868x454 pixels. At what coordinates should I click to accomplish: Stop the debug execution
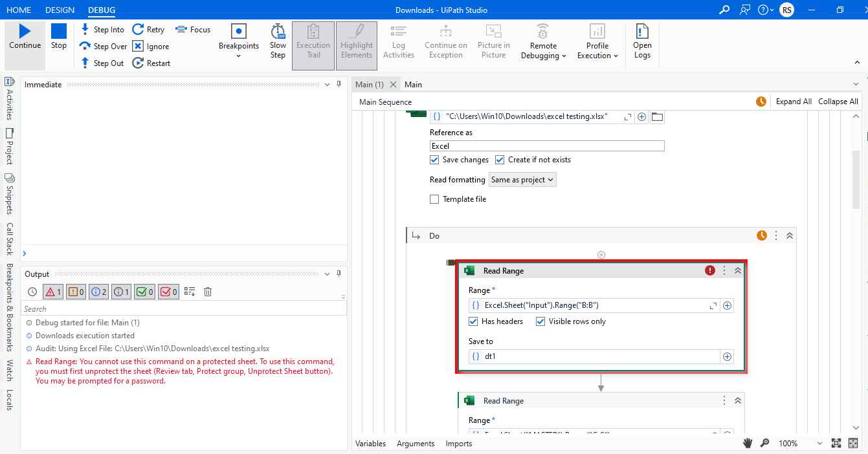59,38
